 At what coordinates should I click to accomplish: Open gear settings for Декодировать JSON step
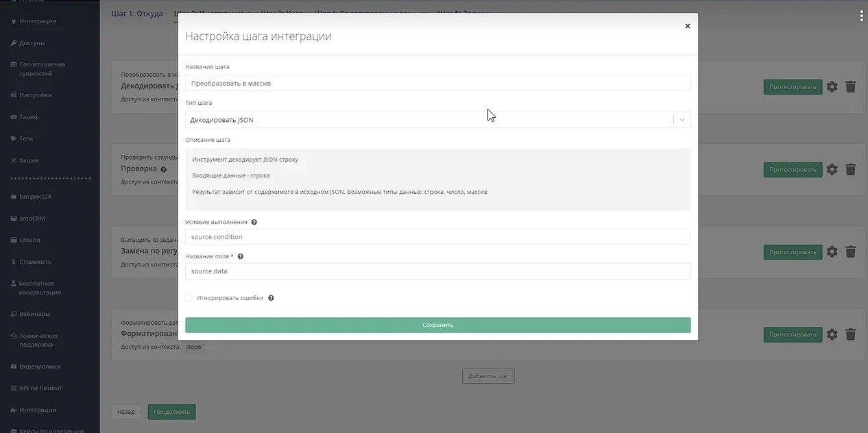[832, 86]
